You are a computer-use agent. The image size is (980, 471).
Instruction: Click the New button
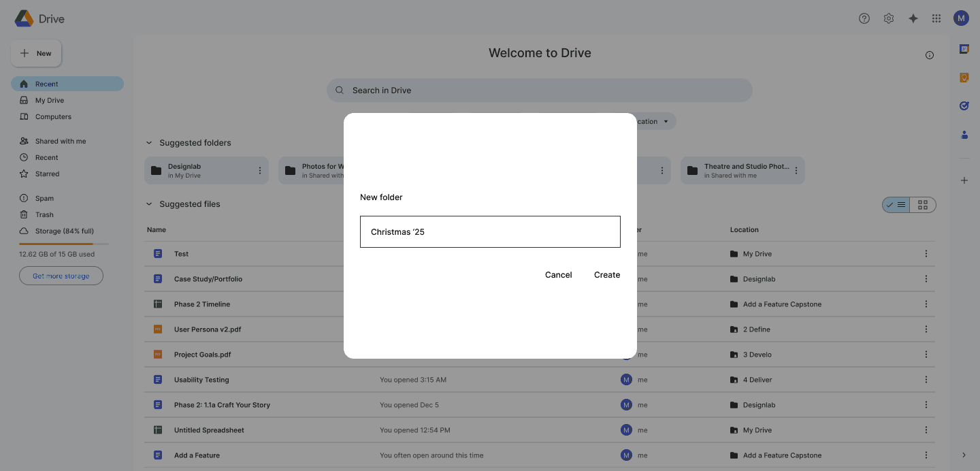tap(36, 53)
